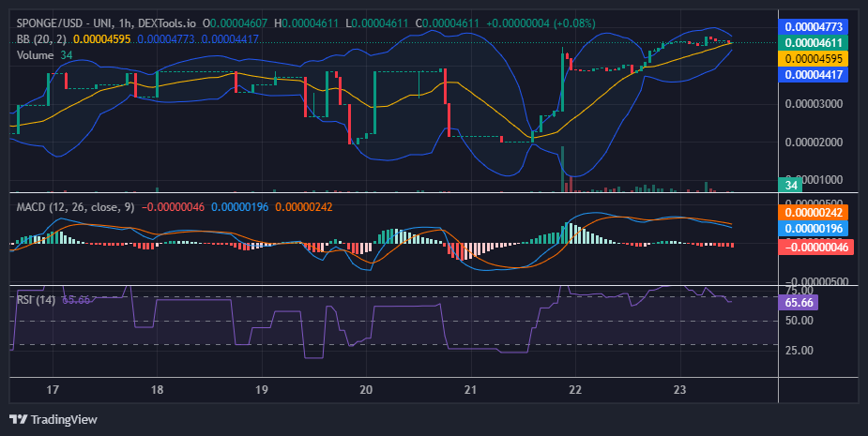Click the MACD histogram value −0.00000046 in legend
Screen dimensions: 868x436
point(174,207)
